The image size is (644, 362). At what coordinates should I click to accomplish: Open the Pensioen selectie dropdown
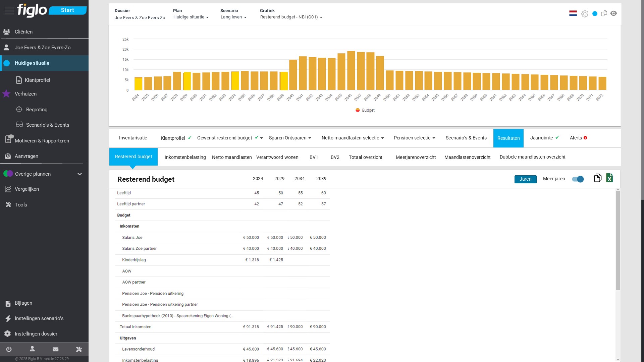pos(414,138)
